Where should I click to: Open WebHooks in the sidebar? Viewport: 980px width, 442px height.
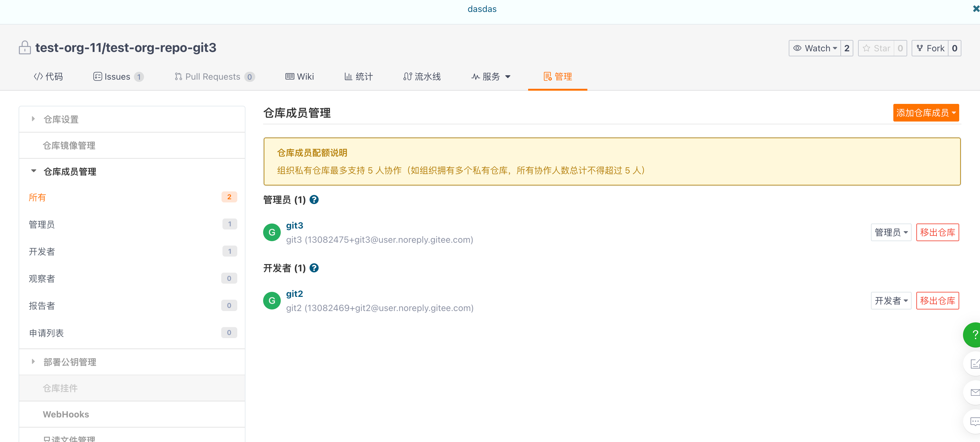(132, 414)
